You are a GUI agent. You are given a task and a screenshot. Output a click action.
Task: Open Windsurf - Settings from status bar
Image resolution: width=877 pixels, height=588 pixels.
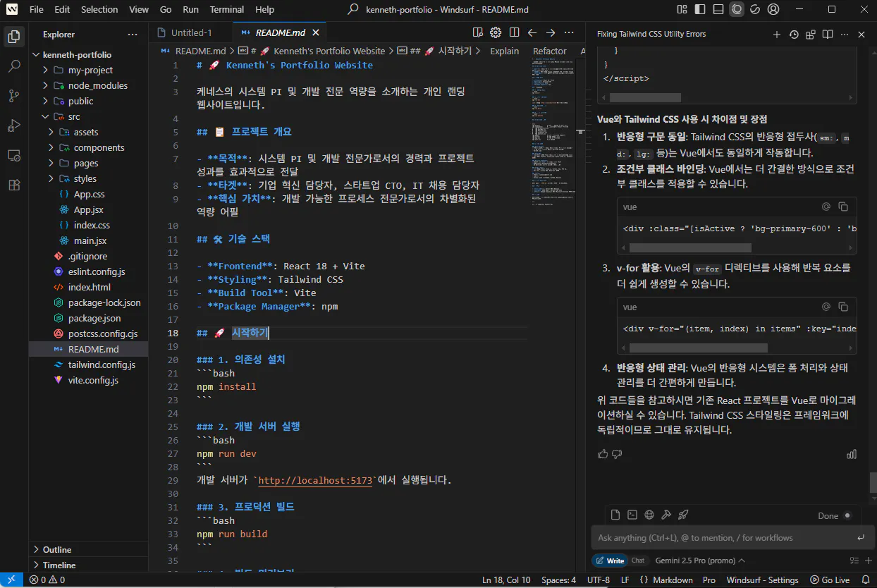pyautogui.click(x=762, y=580)
